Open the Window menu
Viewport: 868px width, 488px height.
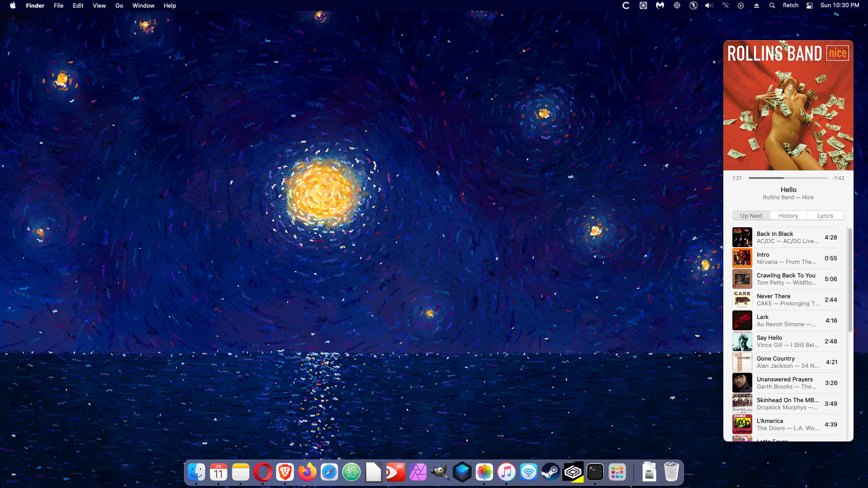pos(143,5)
